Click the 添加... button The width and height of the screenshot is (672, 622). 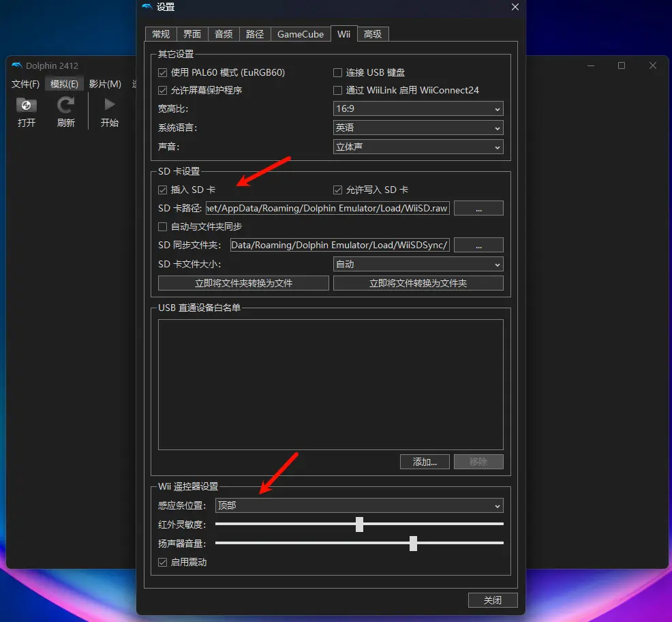(x=425, y=462)
